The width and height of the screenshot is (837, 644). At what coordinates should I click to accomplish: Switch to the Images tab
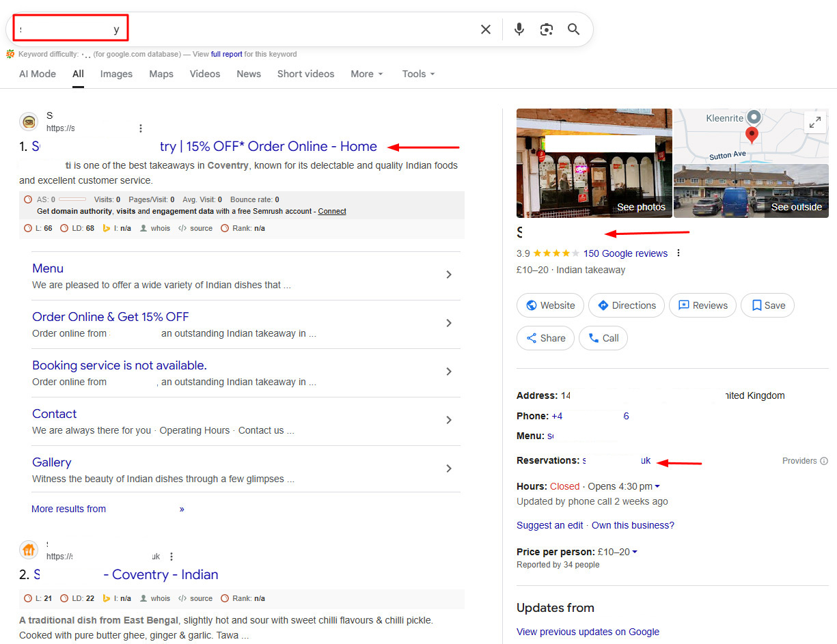(x=116, y=74)
